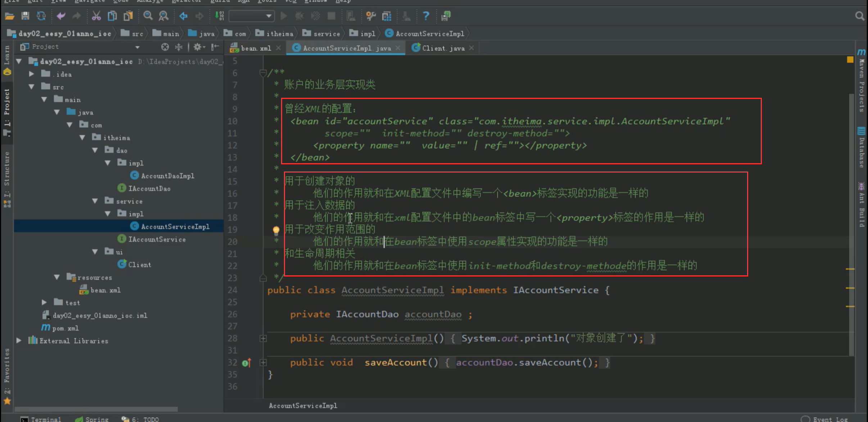This screenshot has width=868, height=422.
Task: Click the Undo arrow icon
Action: pos(61,16)
